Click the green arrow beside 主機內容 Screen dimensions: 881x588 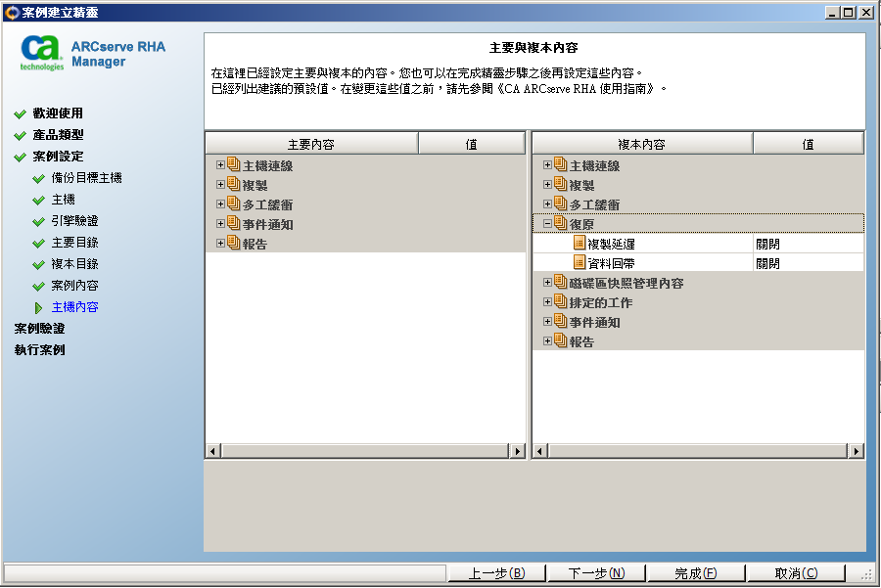[39, 308]
